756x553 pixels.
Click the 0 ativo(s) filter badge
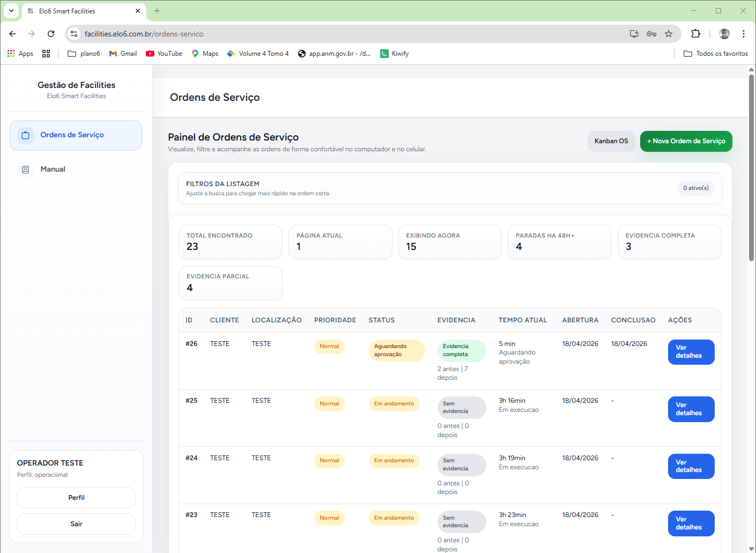point(696,188)
